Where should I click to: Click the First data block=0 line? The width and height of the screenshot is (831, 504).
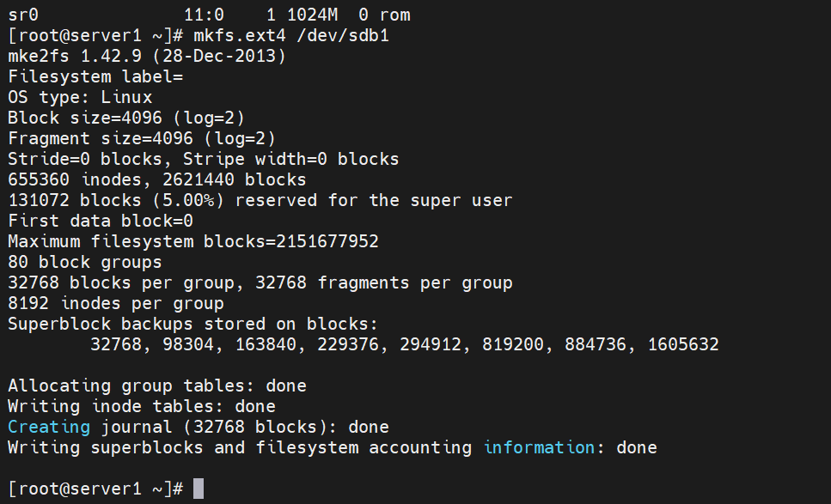point(101,222)
